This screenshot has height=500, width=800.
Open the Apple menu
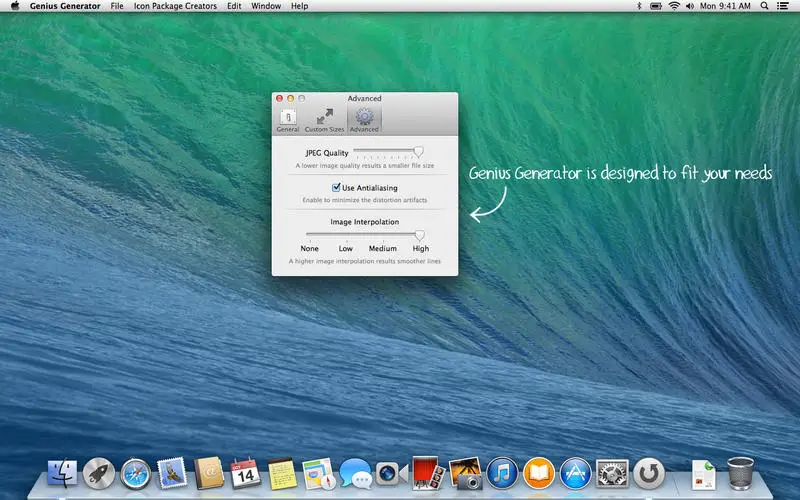click(15, 6)
